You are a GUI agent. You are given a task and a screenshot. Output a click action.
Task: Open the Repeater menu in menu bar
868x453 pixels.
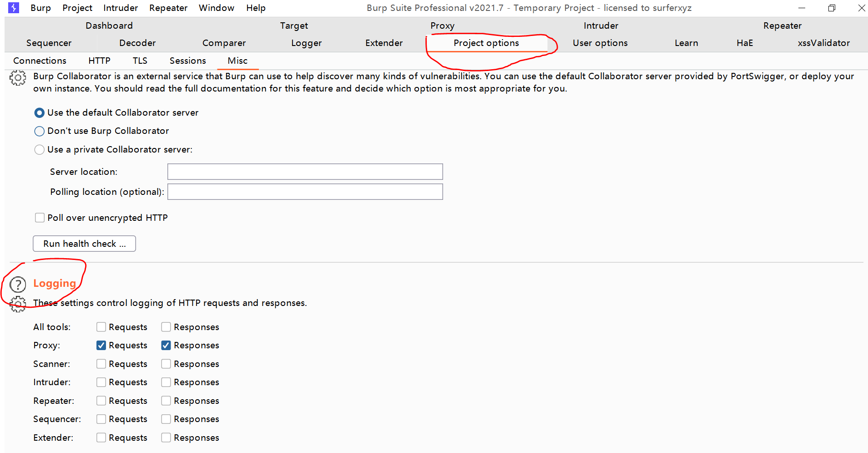point(168,8)
